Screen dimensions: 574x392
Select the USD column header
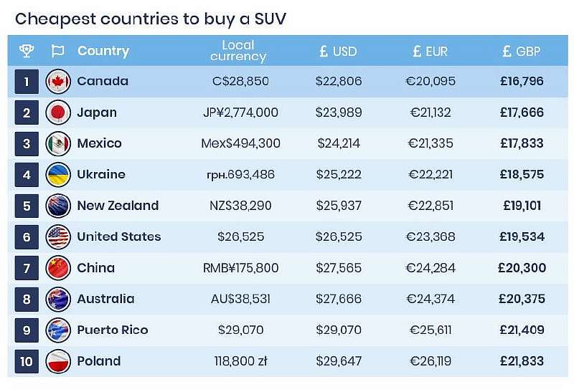[x=338, y=52]
